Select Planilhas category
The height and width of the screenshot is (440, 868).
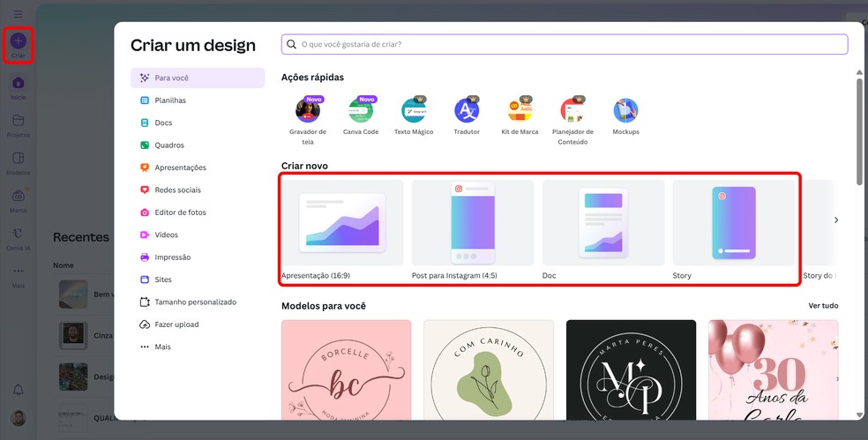pyautogui.click(x=198, y=101)
